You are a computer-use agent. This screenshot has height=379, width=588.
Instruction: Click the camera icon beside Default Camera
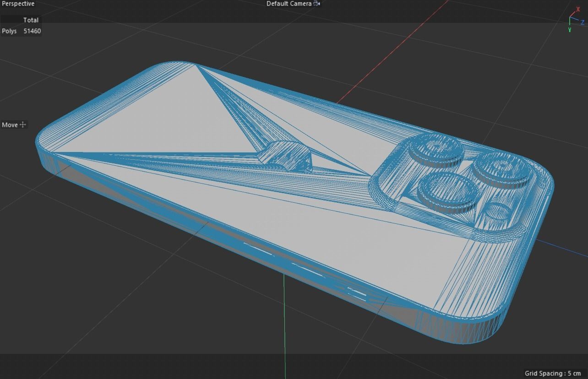point(316,4)
